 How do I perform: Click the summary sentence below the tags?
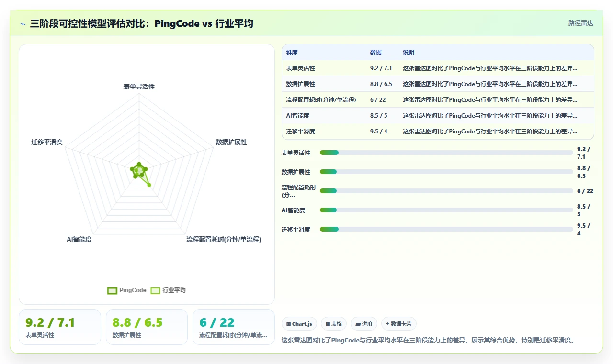click(x=428, y=340)
